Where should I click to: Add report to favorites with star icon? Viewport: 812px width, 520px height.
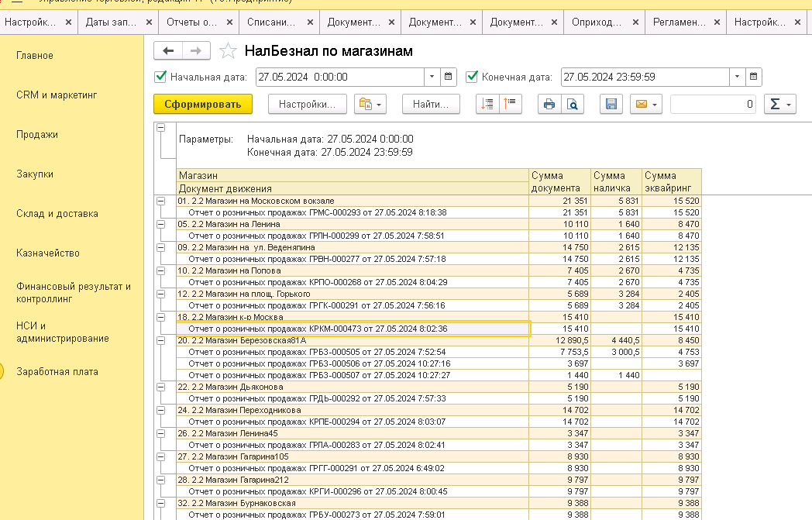[x=228, y=51]
